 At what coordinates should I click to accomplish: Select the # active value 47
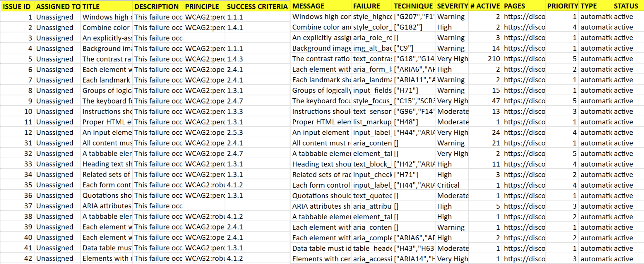pos(485,101)
